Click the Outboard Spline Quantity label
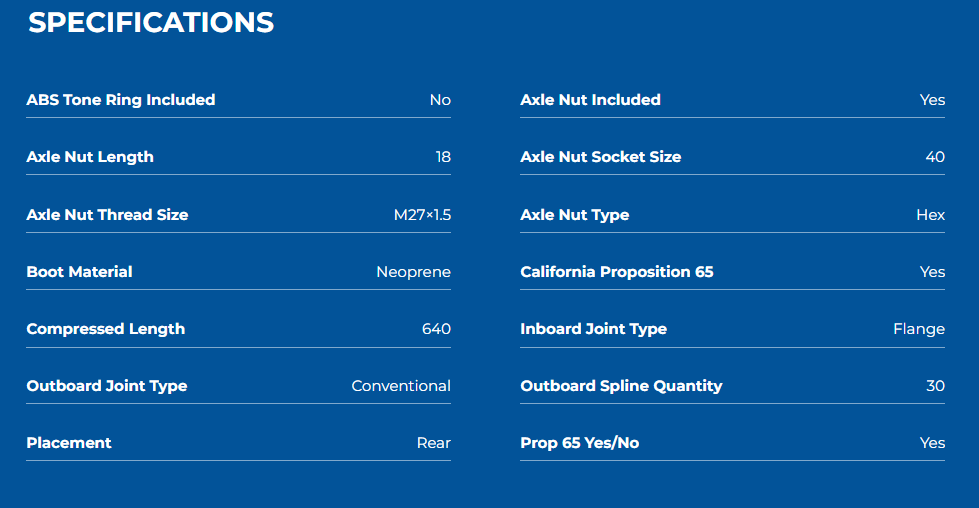This screenshot has height=508, width=979. tap(621, 386)
